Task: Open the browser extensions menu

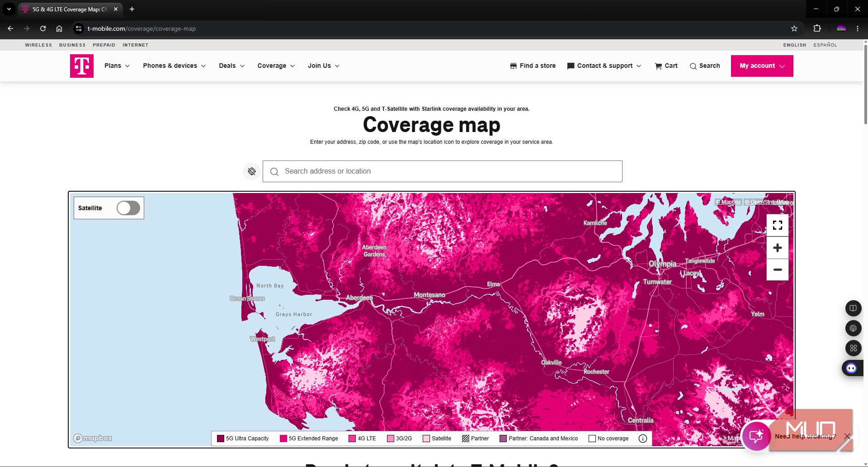Action: pos(817,28)
